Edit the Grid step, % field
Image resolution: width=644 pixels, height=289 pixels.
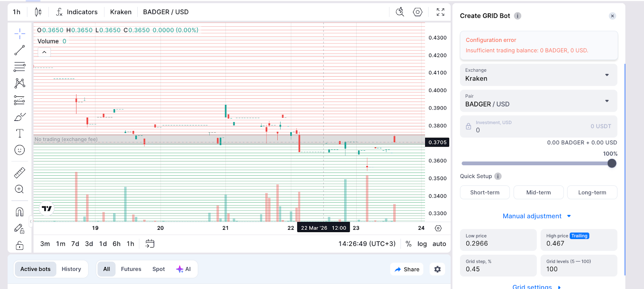tap(498, 266)
